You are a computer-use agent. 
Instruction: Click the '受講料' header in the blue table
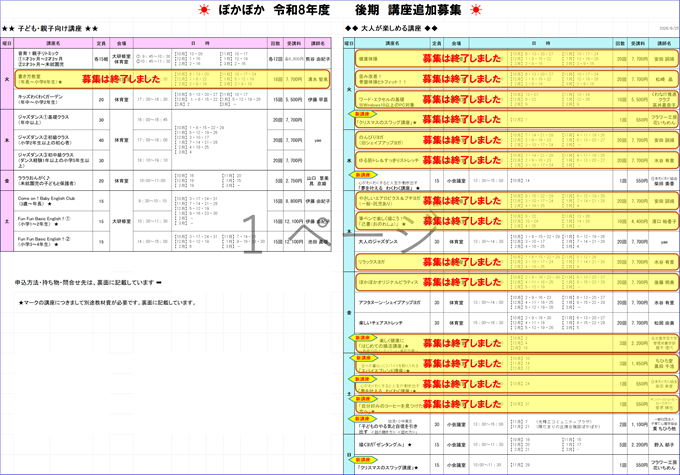(x=638, y=43)
